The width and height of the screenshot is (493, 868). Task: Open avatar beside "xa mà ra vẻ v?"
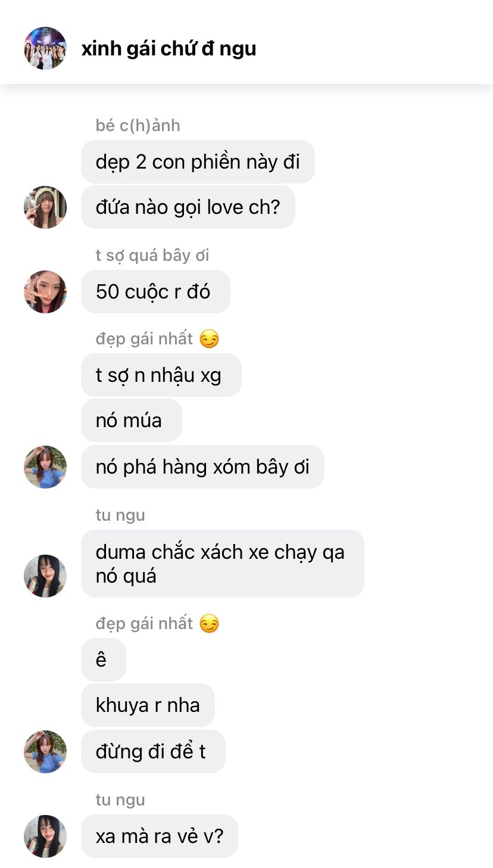click(45, 836)
